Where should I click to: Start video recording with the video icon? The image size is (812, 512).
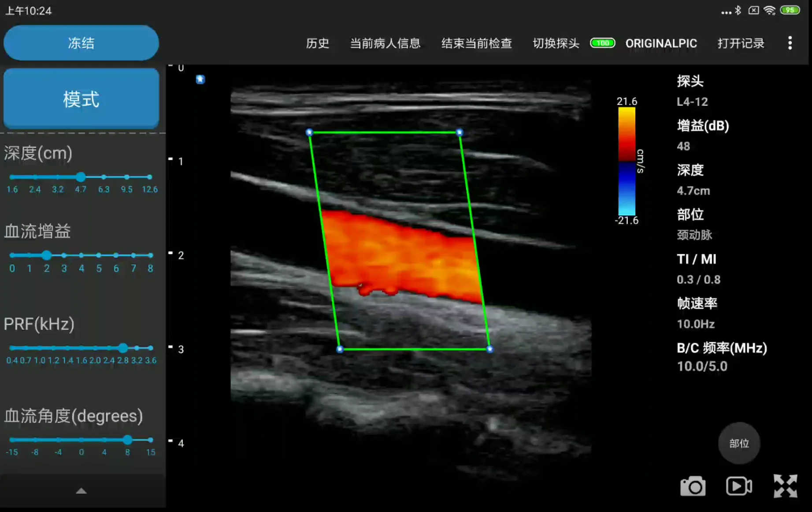click(739, 486)
